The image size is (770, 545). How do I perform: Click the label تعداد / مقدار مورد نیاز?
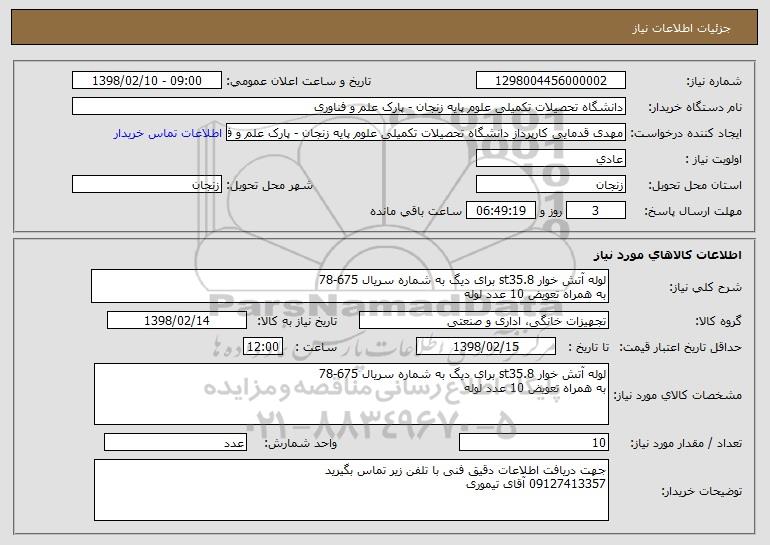click(x=686, y=444)
